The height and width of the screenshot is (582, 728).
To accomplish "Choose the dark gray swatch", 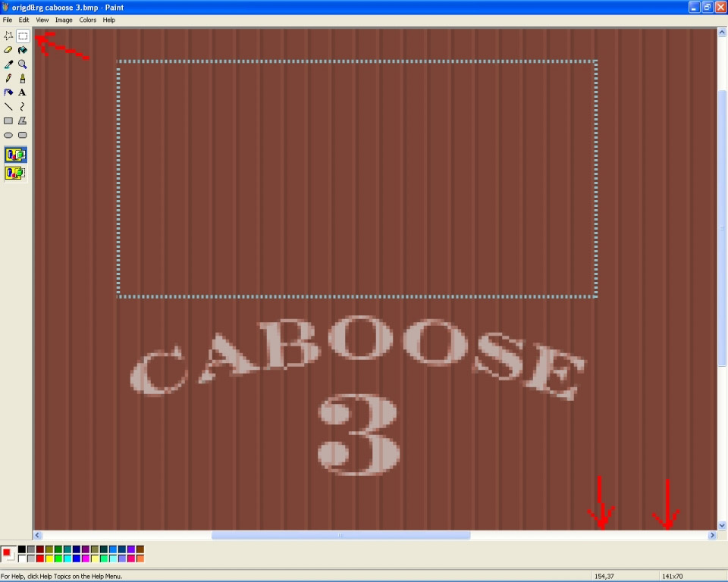I will pos(31,549).
